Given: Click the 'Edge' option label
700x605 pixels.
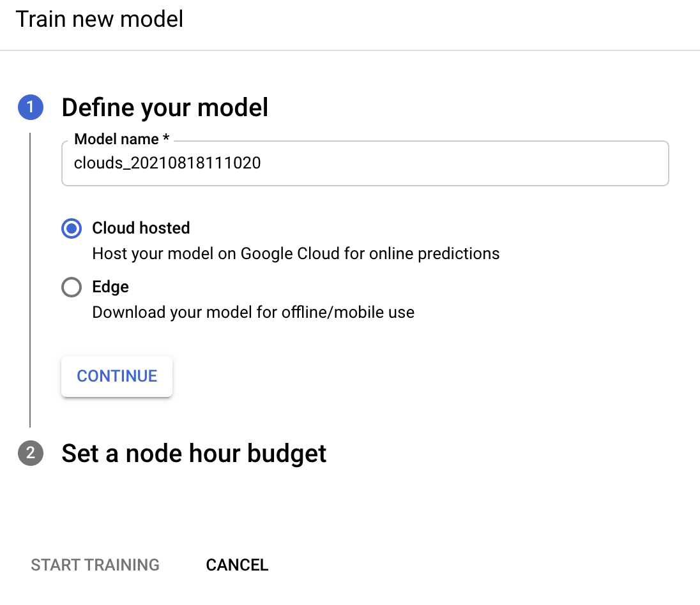Looking at the screenshot, I should pos(110,287).
